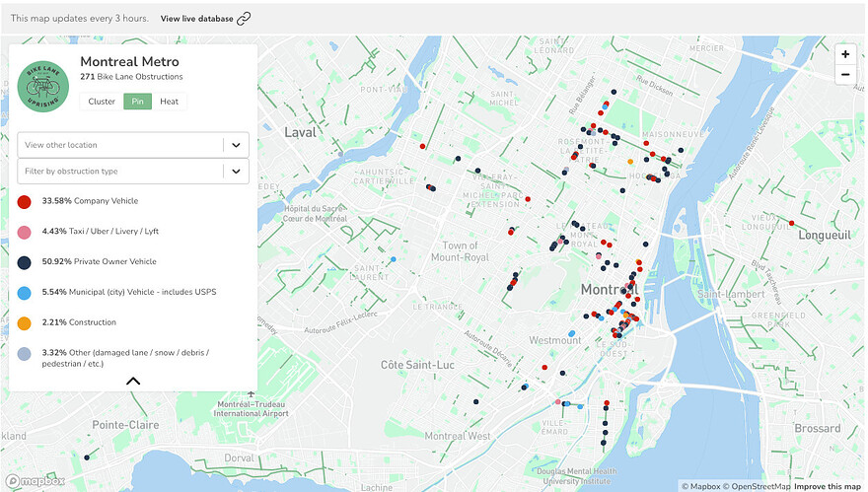Open the View live database link
The height and width of the screenshot is (492, 868).
(197, 19)
